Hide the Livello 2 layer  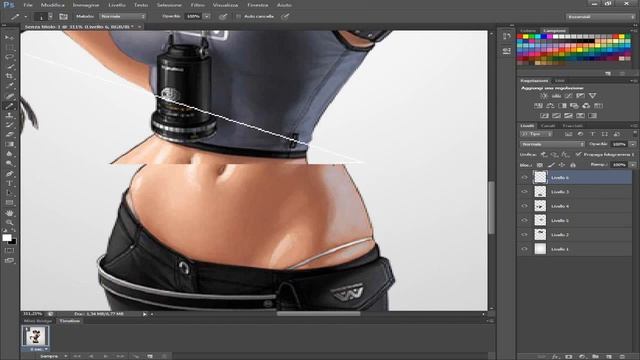pos(524,235)
